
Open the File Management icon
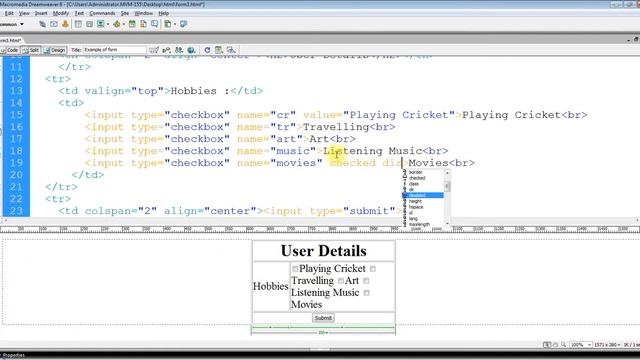(179, 50)
